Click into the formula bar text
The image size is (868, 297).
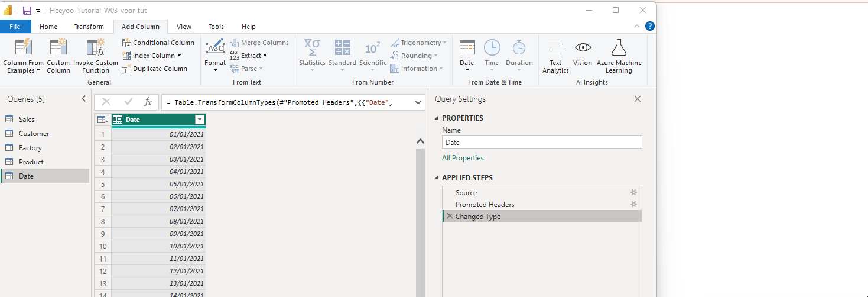pyautogui.click(x=287, y=102)
